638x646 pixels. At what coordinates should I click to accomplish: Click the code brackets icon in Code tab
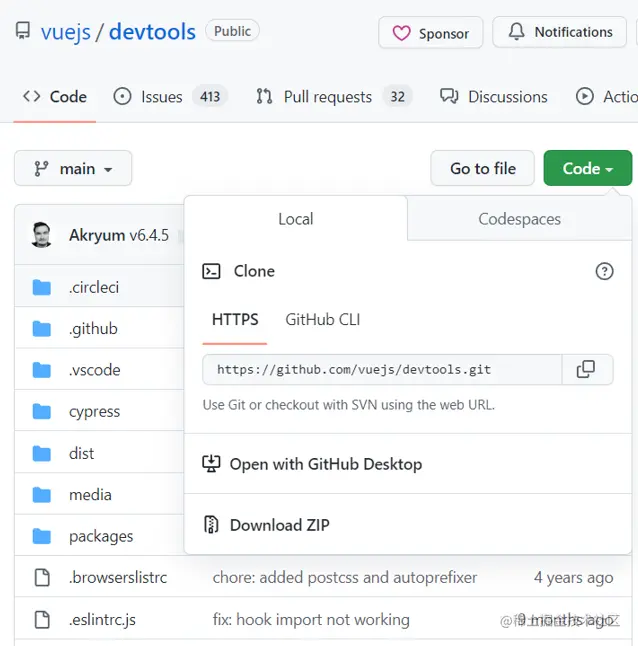[x=32, y=96]
